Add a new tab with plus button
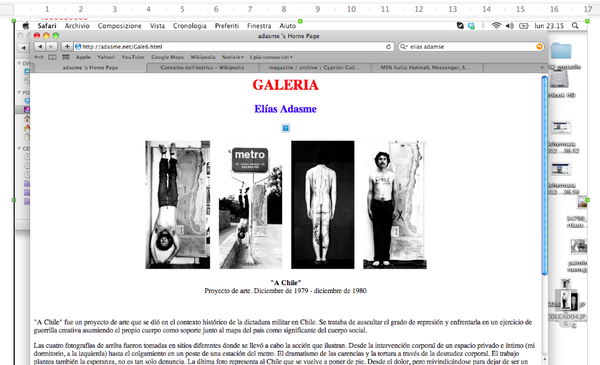The width and height of the screenshot is (600, 365). (x=542, y=67)
